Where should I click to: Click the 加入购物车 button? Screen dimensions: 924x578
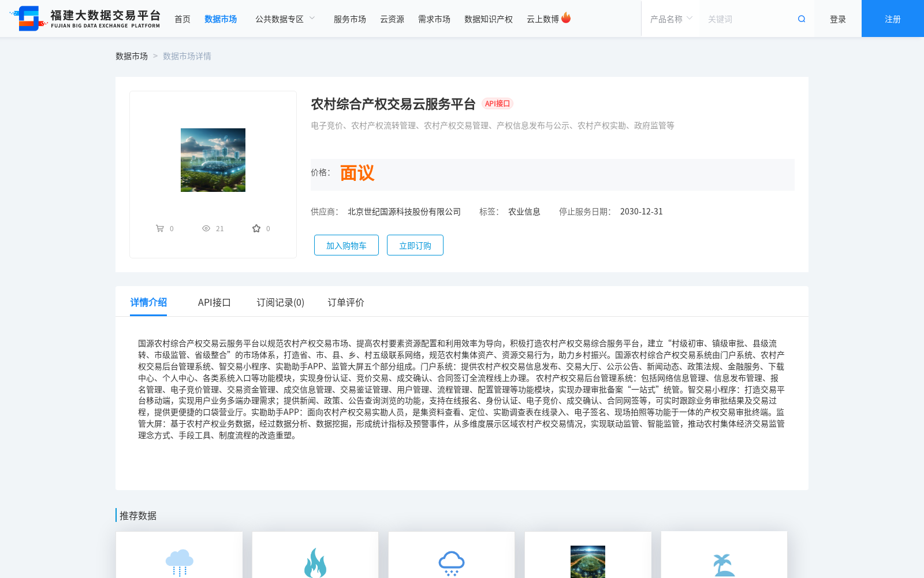346,245
